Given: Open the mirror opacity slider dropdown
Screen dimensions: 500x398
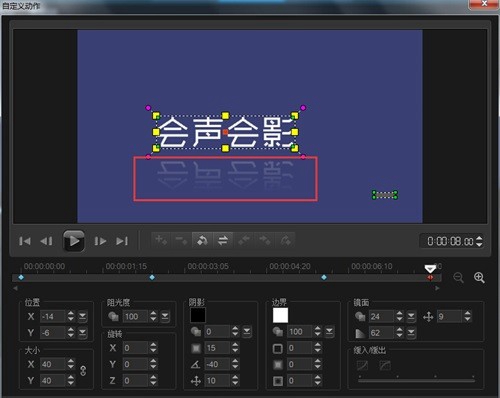Looking at the screenshot, I should coord(411,316).
